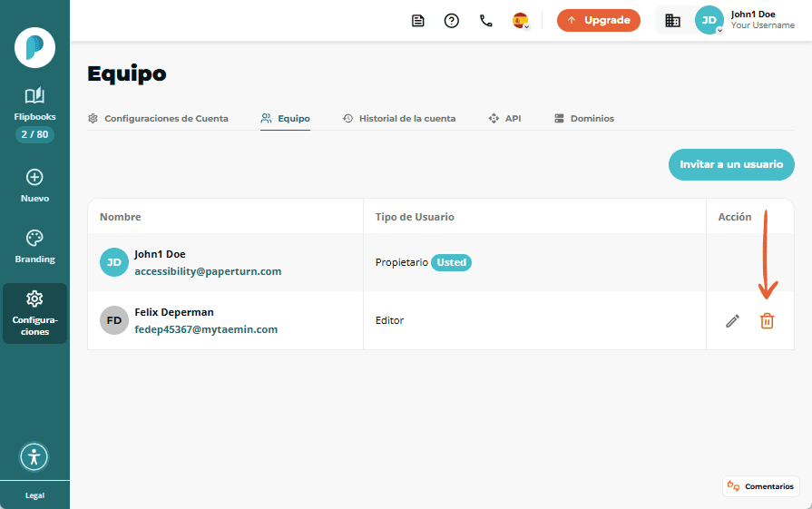Open the JD user avatar menu
Screen dimensions: 812x509
click(709, 20)
